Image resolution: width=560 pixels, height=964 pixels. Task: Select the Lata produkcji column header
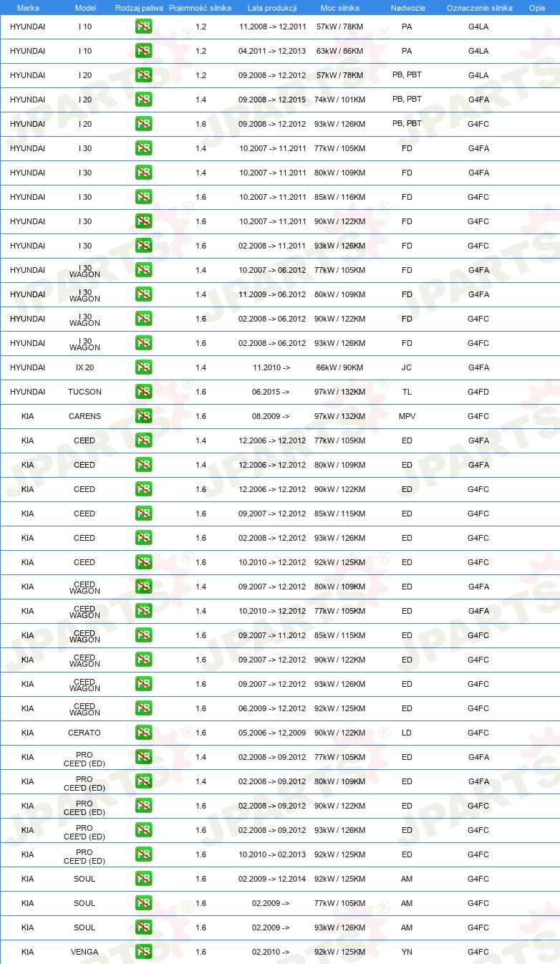[x=272, y=8]
